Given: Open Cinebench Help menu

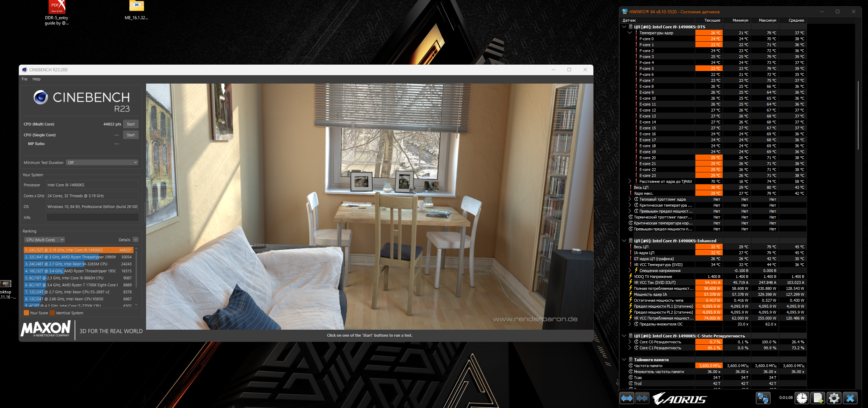Looking at the screenshot, I should click(36, 79).
